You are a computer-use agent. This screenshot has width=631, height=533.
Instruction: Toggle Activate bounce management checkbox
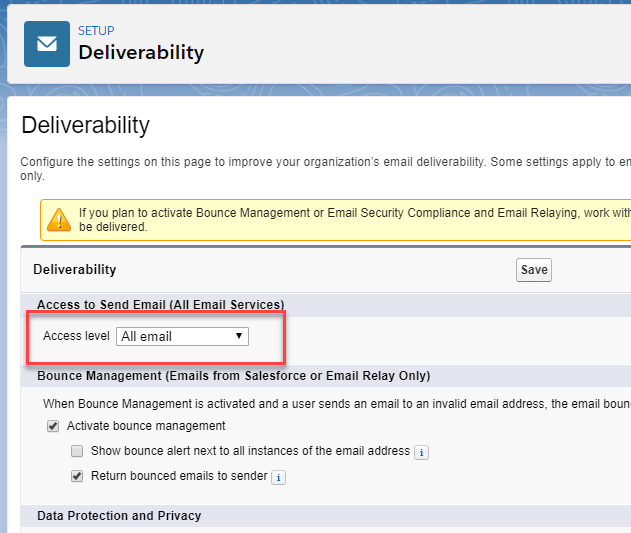[53, 426]
